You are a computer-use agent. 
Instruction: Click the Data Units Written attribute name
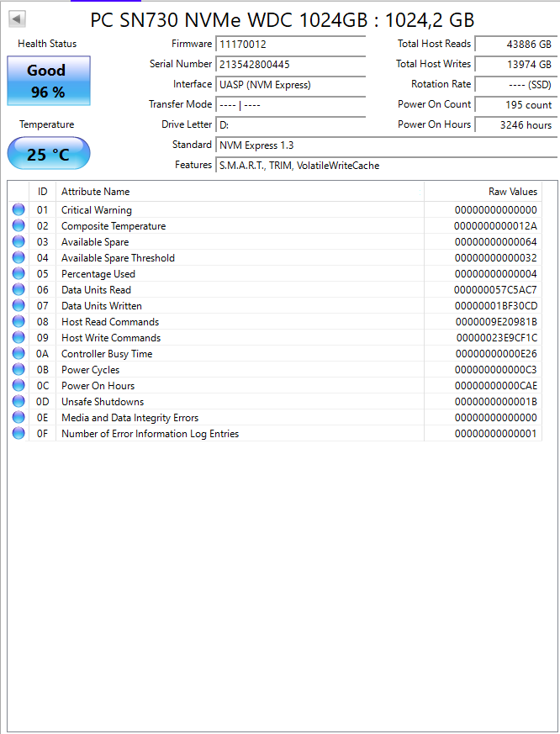click(x=102, y=306)
